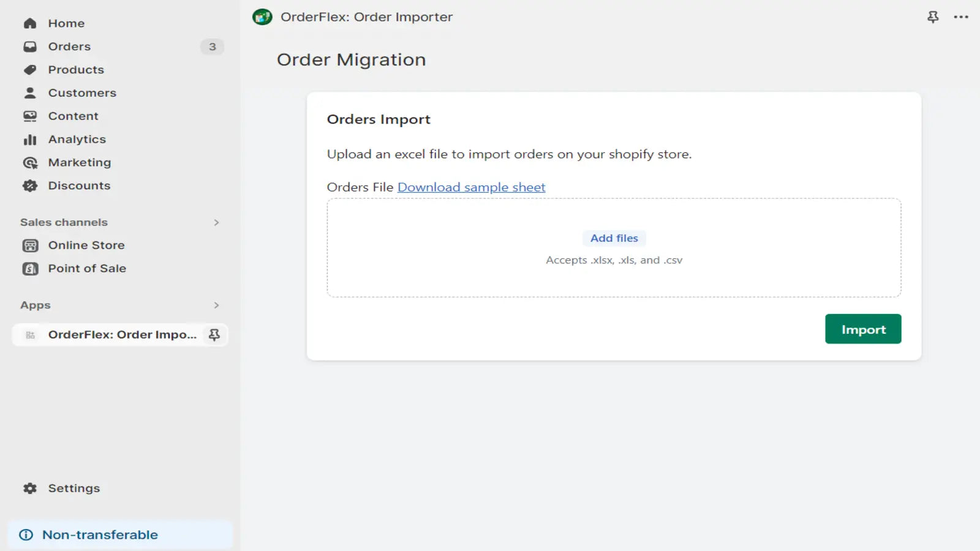Click the Customers person icon
This screenshot has width=980, height=551.
(30, 93)
